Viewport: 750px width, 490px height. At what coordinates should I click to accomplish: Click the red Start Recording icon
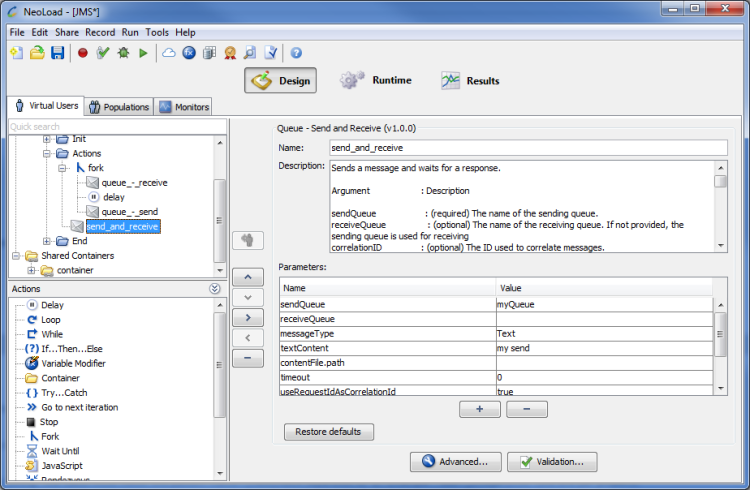coord(82,52)
